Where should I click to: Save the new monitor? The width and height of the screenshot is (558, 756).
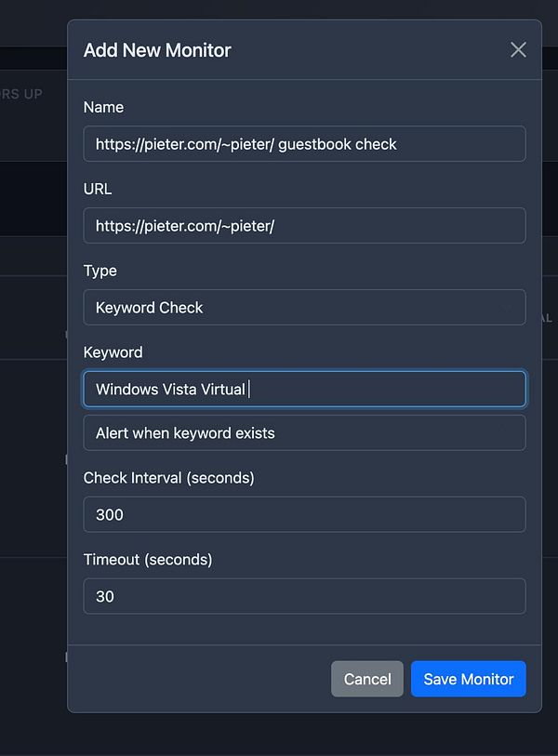468,679
